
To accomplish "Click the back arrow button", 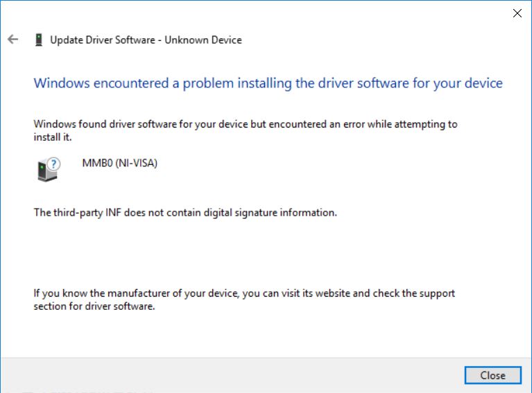I will point(12,40).
